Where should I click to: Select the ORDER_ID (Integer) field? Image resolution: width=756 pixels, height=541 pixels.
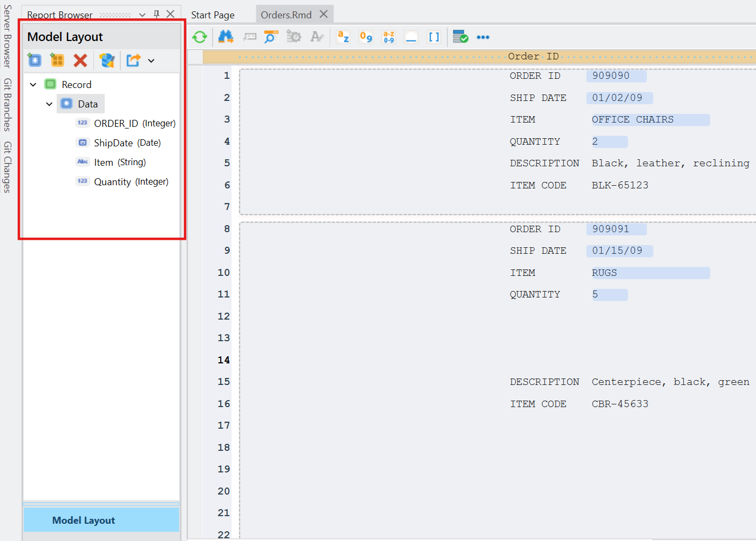(x=134, y=124)
